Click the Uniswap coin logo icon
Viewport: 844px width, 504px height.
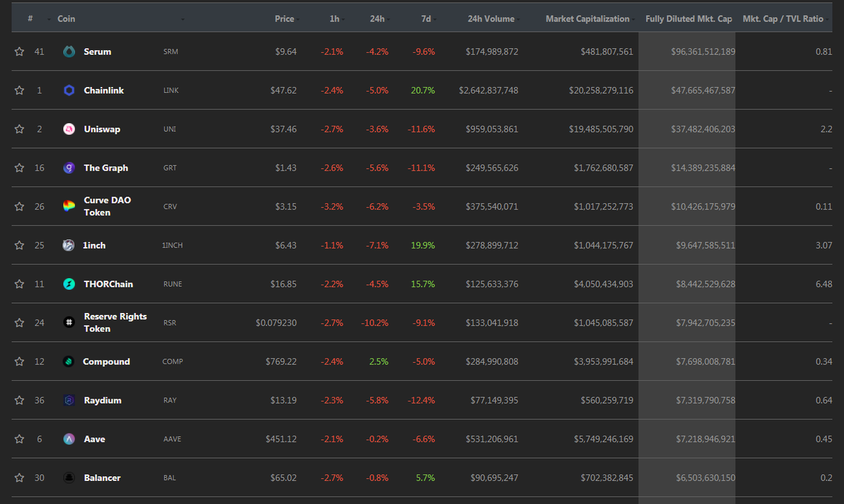(x=69, y=129)
